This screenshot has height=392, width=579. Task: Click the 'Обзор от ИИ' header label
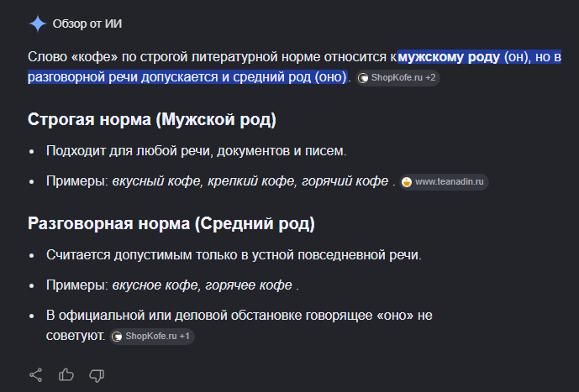87,24
